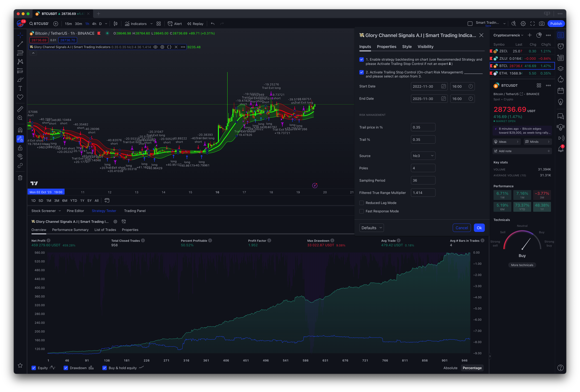Click the trash remove drawings icon

(x=20, y=178)
